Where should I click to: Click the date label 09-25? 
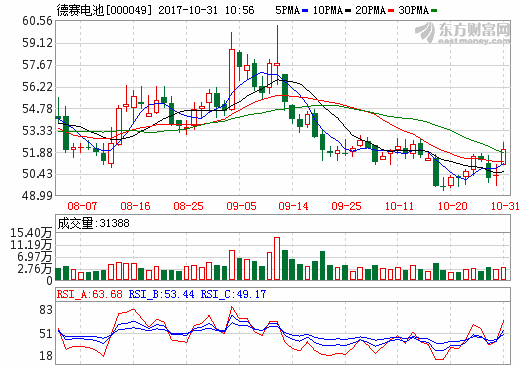(346, 206)
